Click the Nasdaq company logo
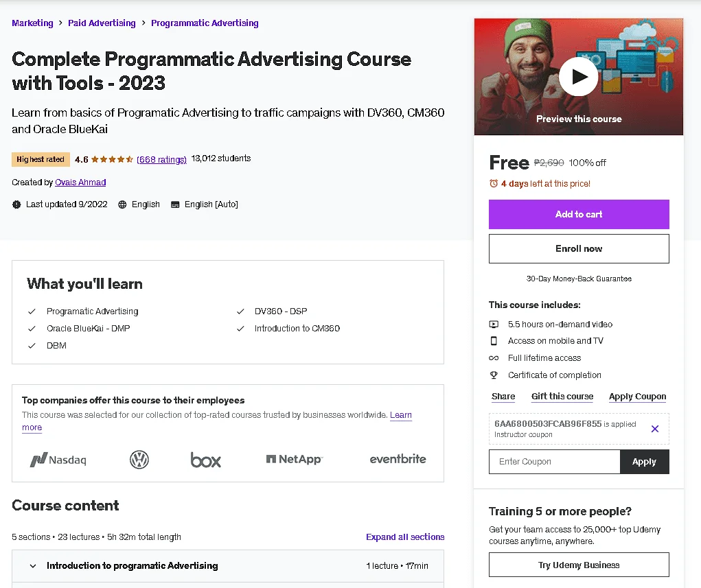Screen dimensions: 701x588 (x=58, y=459)
